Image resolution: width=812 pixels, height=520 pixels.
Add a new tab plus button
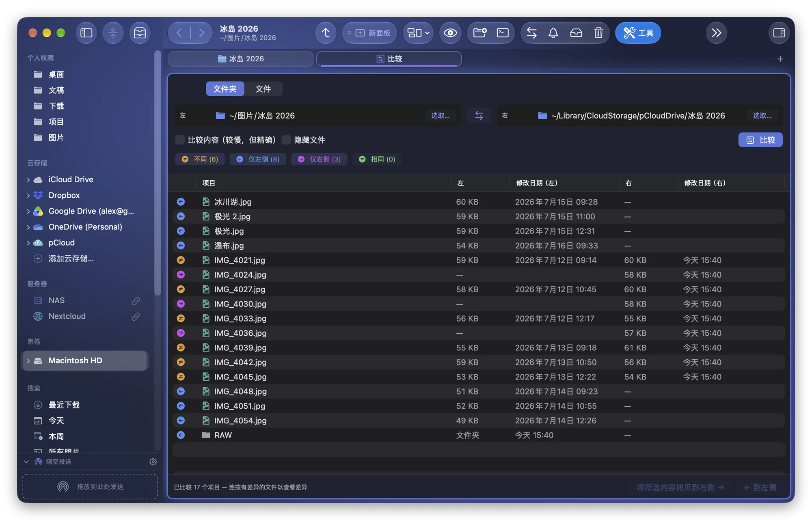coord(780,59)
